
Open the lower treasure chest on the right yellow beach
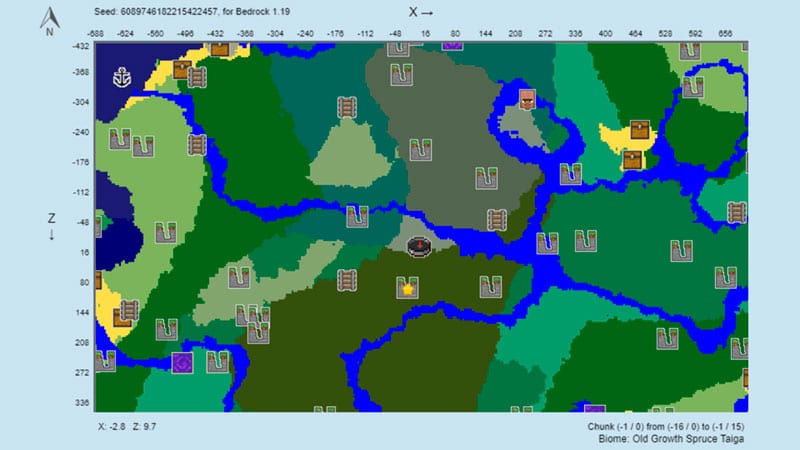click(x=632, y=160)
